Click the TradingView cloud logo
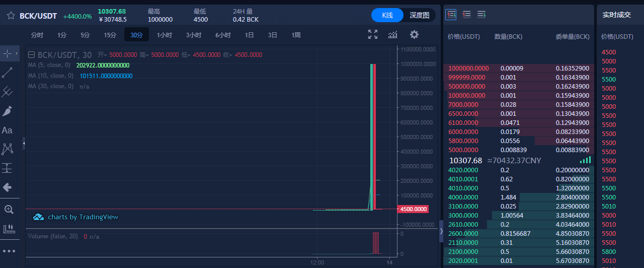The width and height of the screenshot is (644, 268). 38,217
